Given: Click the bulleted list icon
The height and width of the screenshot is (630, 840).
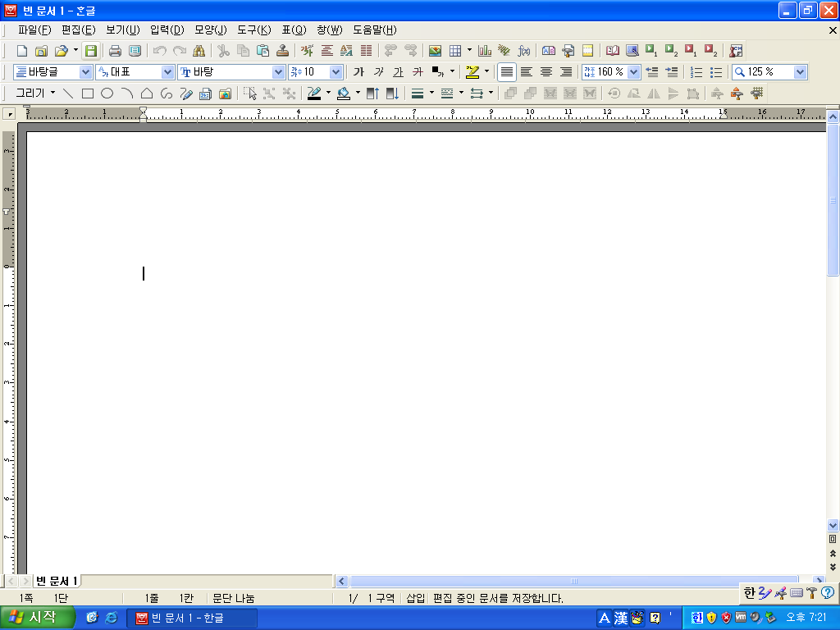Looking at the screenshot, I should tap(716, 72).
